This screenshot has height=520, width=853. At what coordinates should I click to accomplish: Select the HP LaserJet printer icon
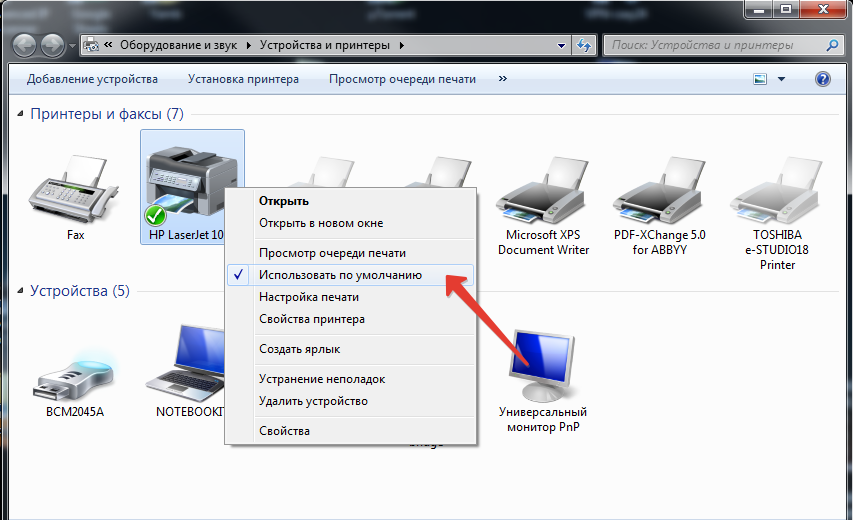click(x=191, y=185)
